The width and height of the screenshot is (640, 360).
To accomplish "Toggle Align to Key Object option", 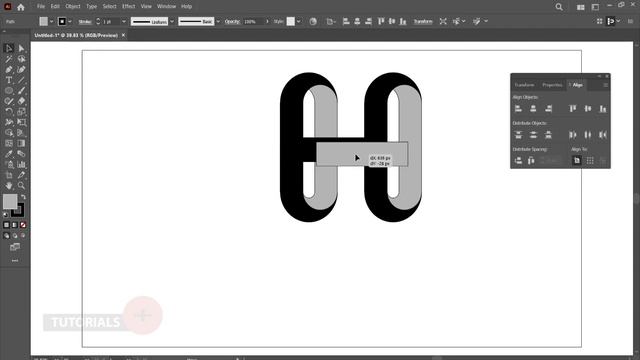I will 603,161.
